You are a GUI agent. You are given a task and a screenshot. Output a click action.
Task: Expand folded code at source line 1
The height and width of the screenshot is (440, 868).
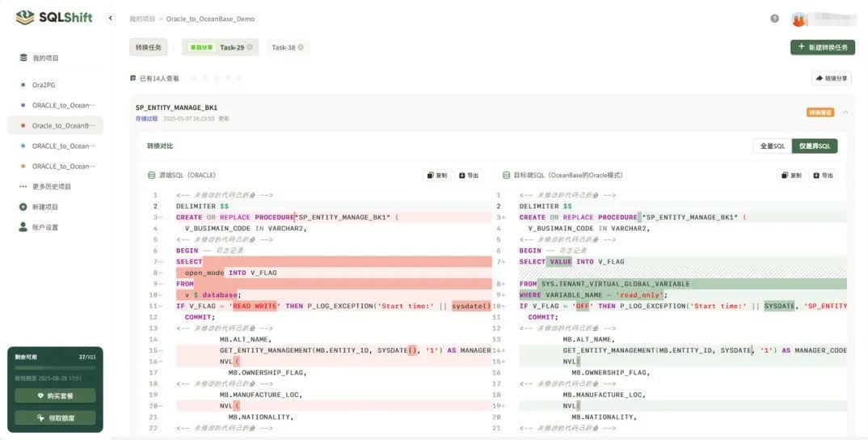(225, 195)
